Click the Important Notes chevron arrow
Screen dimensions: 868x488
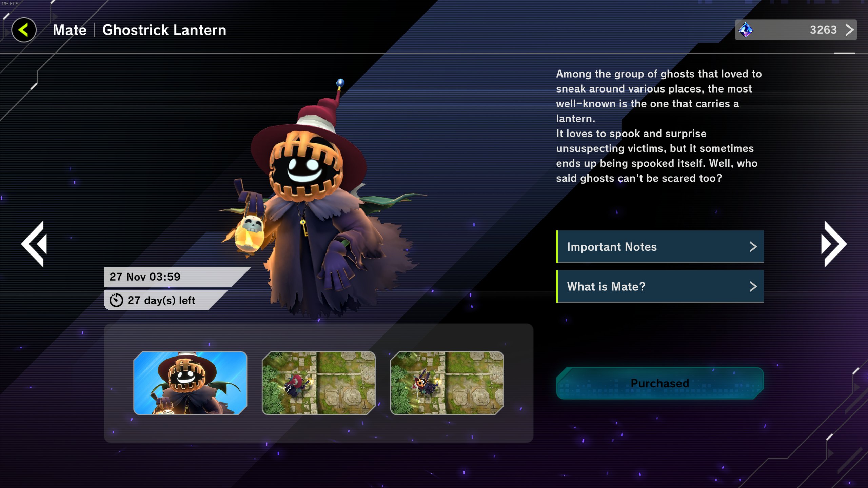coord(753,247)
